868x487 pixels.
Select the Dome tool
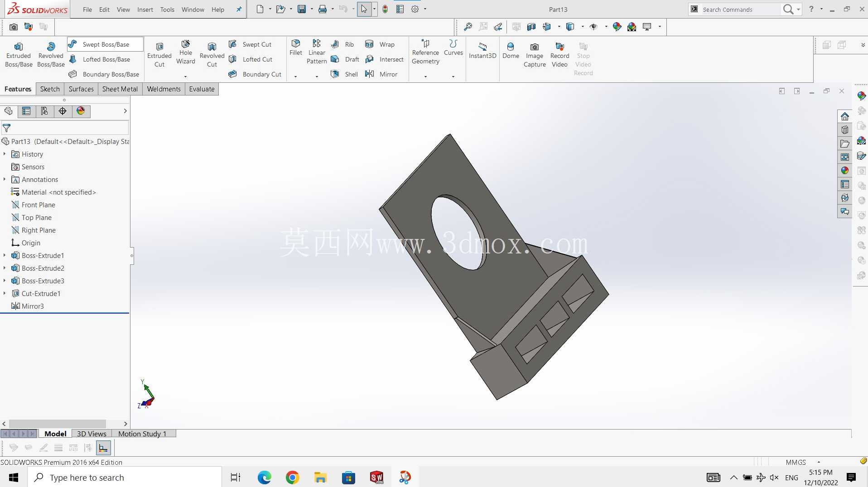tap(511, 51)
